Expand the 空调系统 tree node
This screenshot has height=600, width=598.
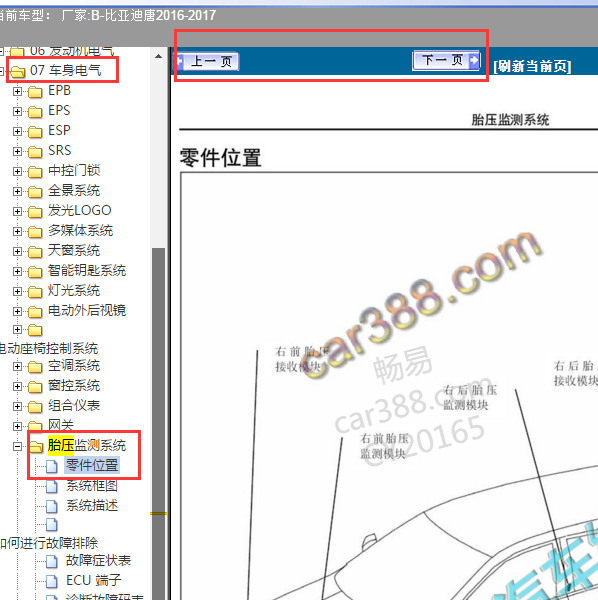(x=17, y=367)
